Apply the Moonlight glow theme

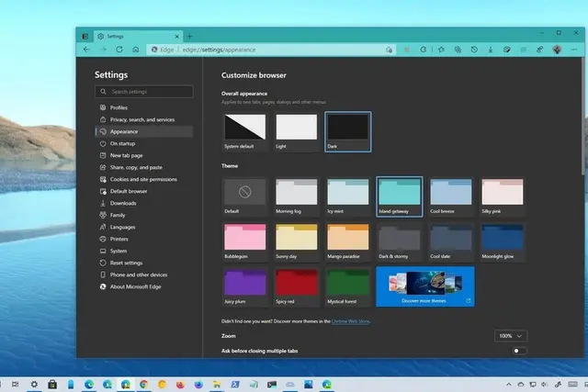503,241
